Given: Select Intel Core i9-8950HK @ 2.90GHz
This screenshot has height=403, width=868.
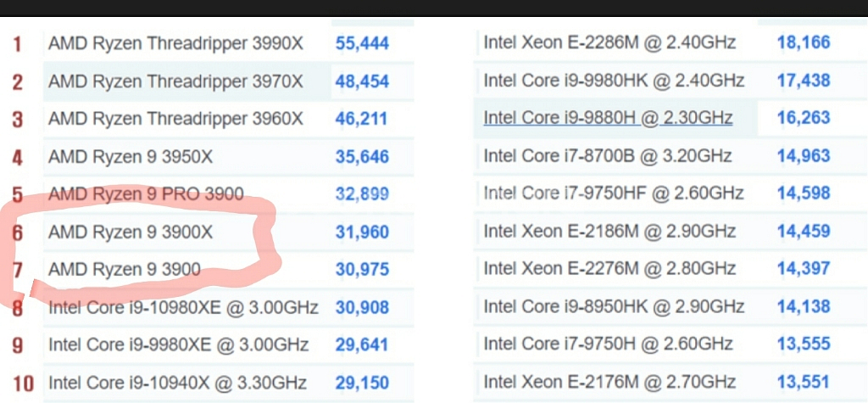Looking at the screenshot, I should pos(614,306).
